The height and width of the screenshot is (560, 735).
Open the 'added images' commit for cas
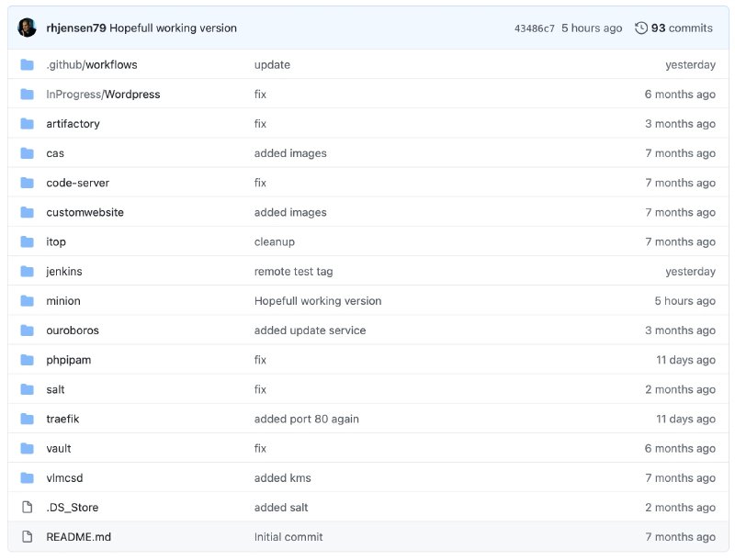[x=290, y=153]
